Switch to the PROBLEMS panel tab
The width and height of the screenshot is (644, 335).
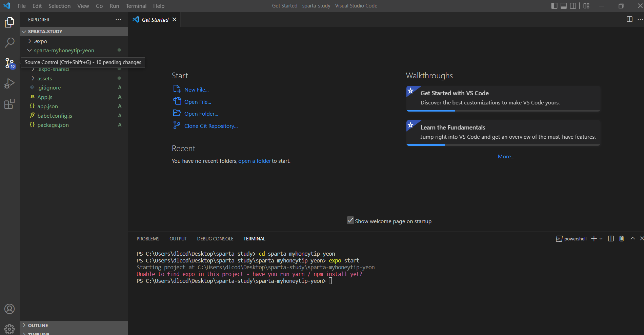[x=148, y=239]
